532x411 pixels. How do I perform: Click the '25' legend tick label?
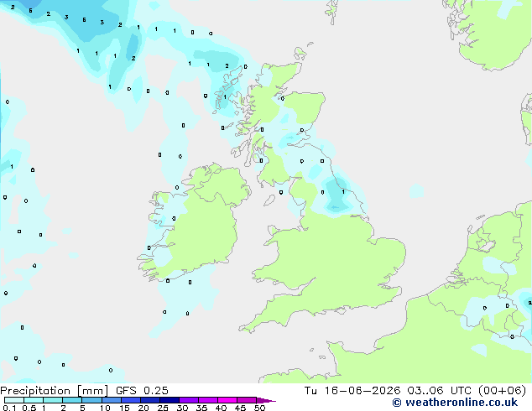pos(163,408)
